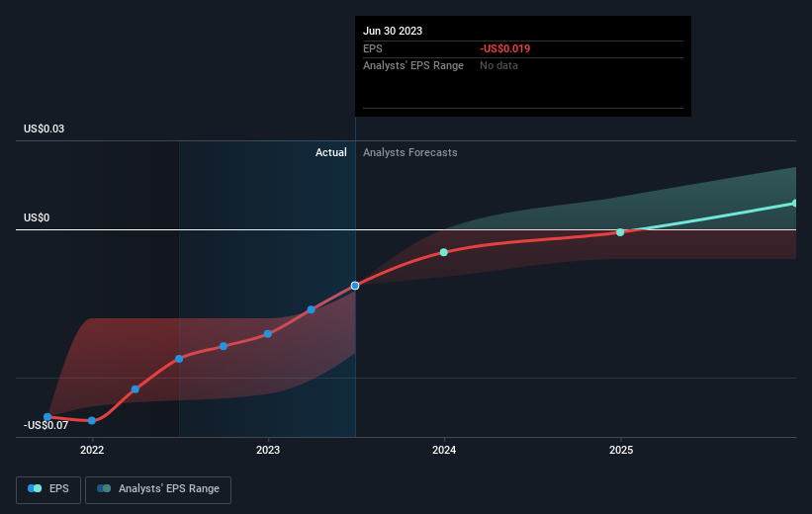Click the -US$0.019 EPS value in tooltip
Viewport: 812px width, 514px height.
[x=505, y=48]
